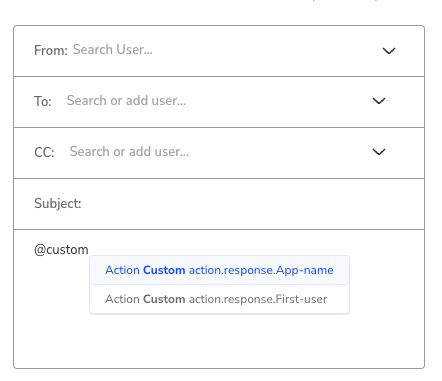The height and width of the screenshot is (381, 442).
Task: Focus the CC 'Search or add user...' field
Action: point(218,152)
